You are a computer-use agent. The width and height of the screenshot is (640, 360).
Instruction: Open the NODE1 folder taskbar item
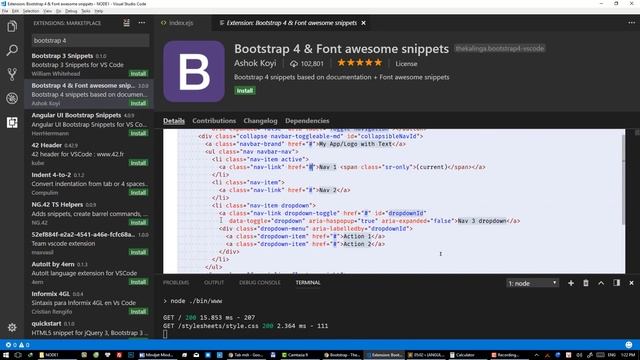pos(52,355)
